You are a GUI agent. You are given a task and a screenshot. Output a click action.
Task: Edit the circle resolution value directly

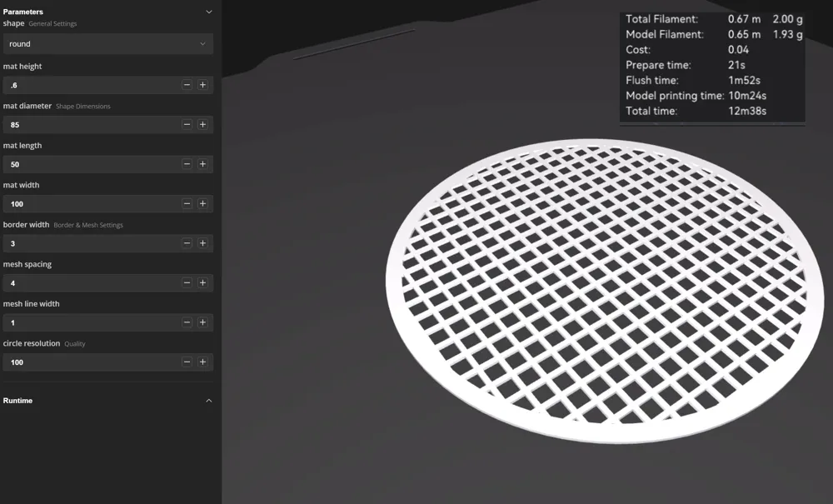tap(92, 362)
